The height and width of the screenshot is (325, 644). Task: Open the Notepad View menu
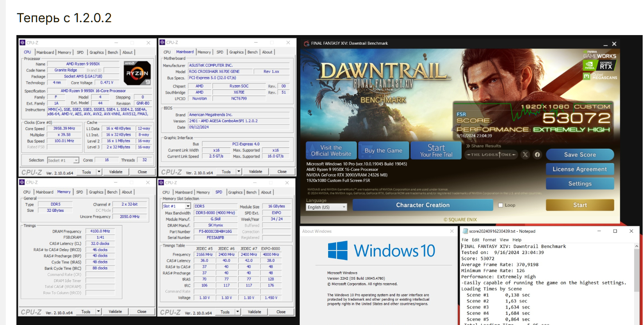pos(504,240)
